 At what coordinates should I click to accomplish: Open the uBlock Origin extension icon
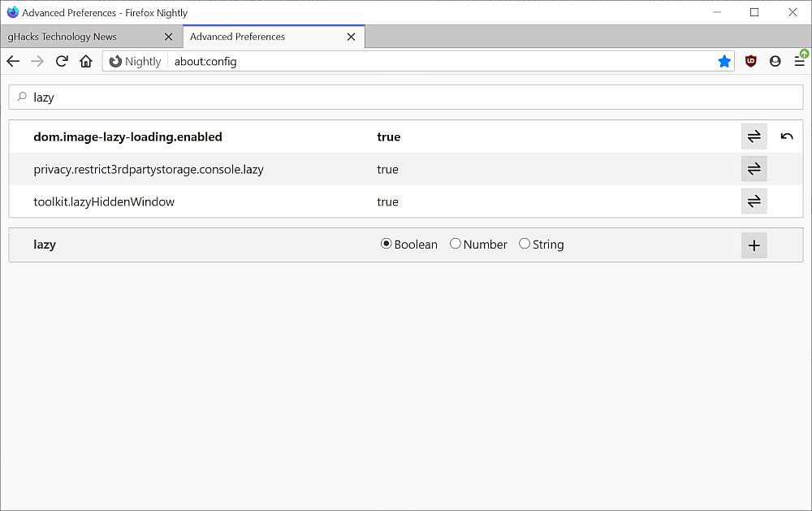(x=751, y=61)
